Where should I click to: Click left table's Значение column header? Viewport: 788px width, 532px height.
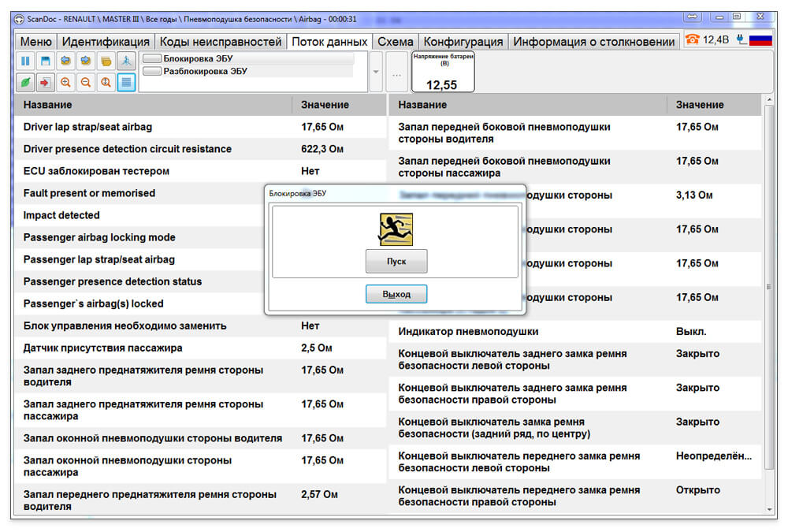click(339, 105)
